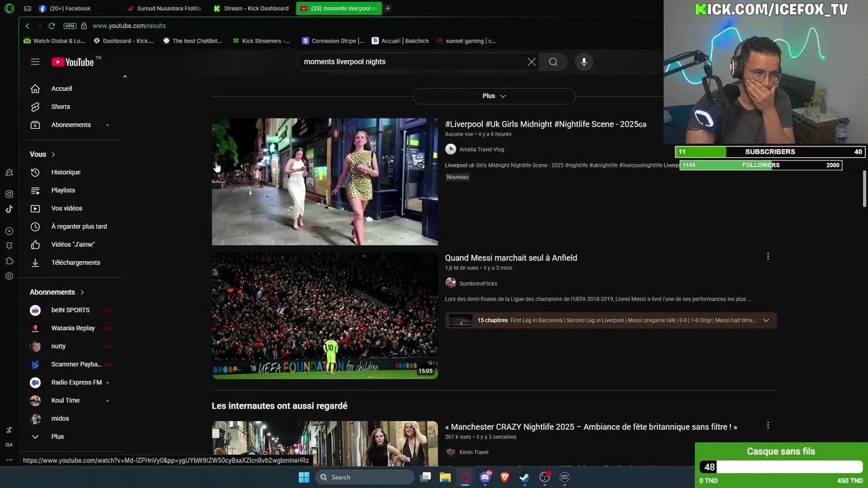Go back with browser back arrow
The height and width of the screenshot is (488, 868).
tap(27, 26)
